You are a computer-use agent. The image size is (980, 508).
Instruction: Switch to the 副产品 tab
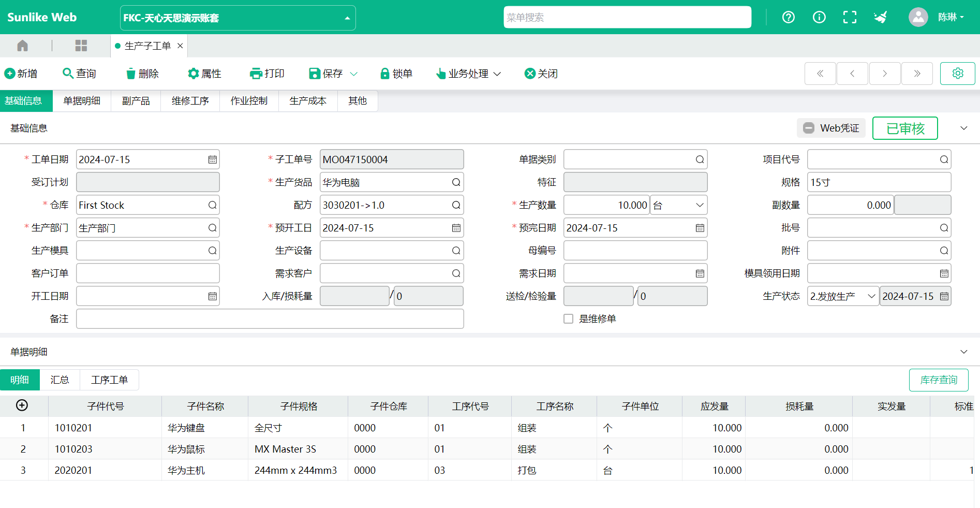136,101
